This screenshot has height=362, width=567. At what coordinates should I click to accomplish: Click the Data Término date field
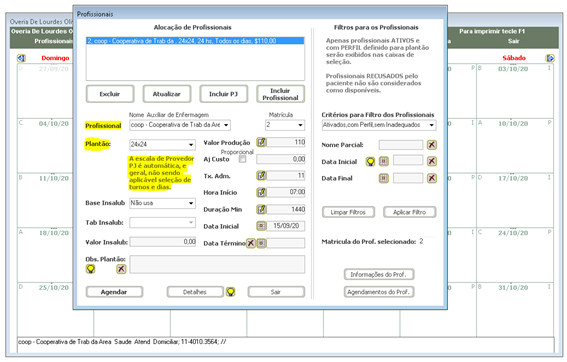(x=286, y=243)
